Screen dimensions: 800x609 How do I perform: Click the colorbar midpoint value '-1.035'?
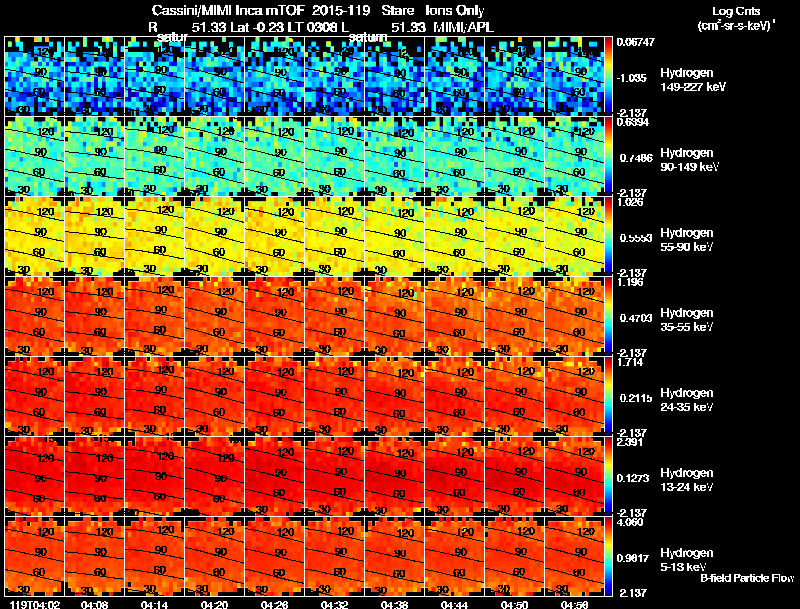coord(632,78)
